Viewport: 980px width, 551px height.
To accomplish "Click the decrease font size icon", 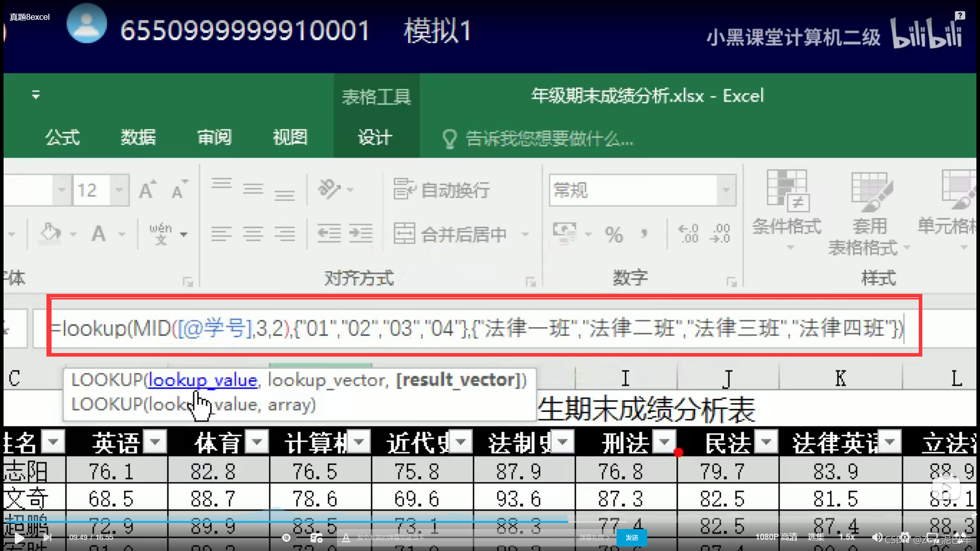I will [x=179, y=190].
